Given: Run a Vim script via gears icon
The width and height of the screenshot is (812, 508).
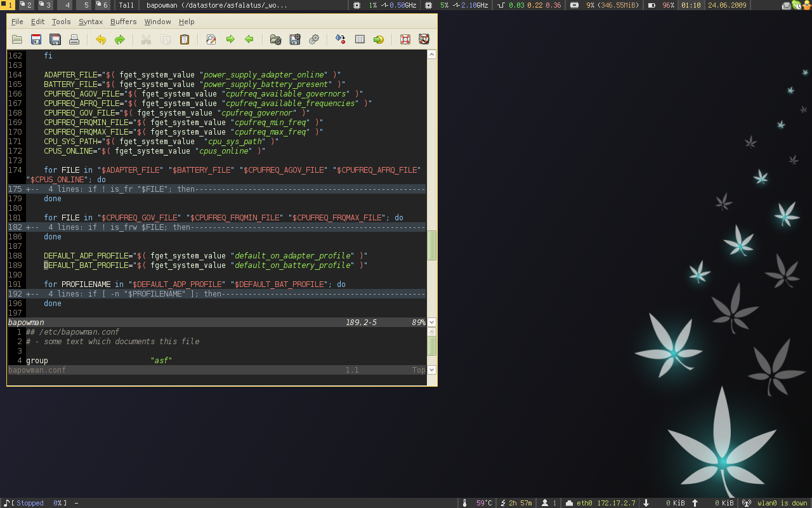Looking at the screenshot, I should point(314,39).
